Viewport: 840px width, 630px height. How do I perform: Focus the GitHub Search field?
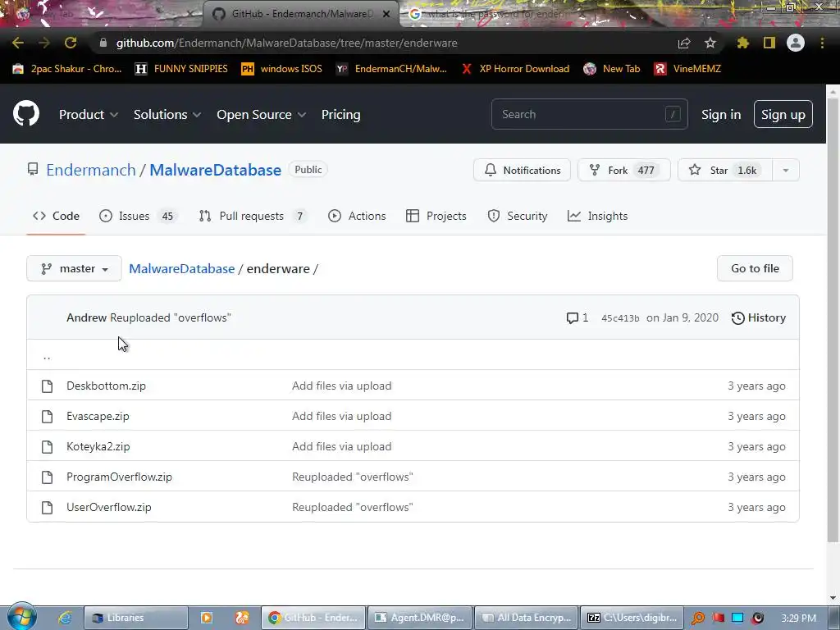point(589,114)
